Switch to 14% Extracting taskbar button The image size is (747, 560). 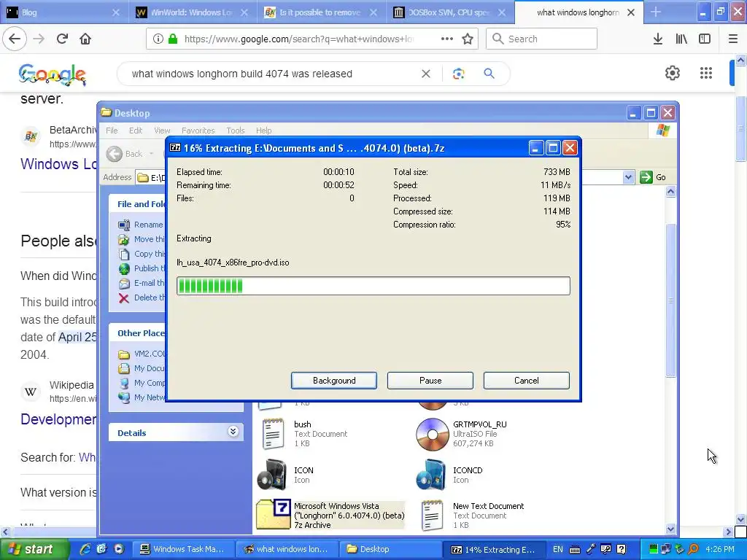point(493,549)
